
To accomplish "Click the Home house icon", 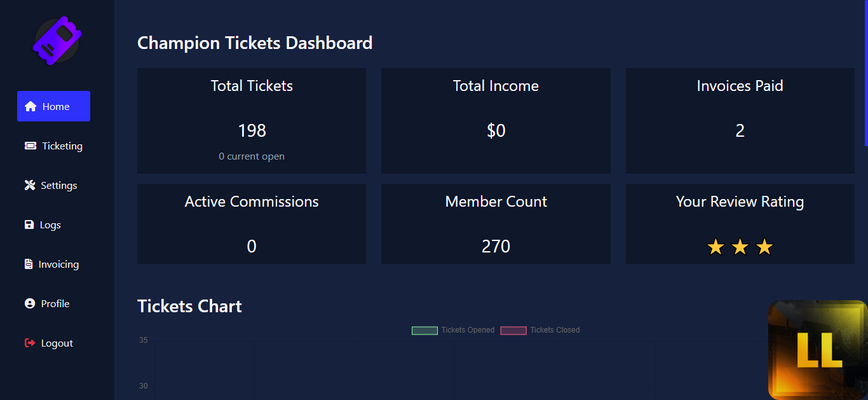I will point(31,106).
